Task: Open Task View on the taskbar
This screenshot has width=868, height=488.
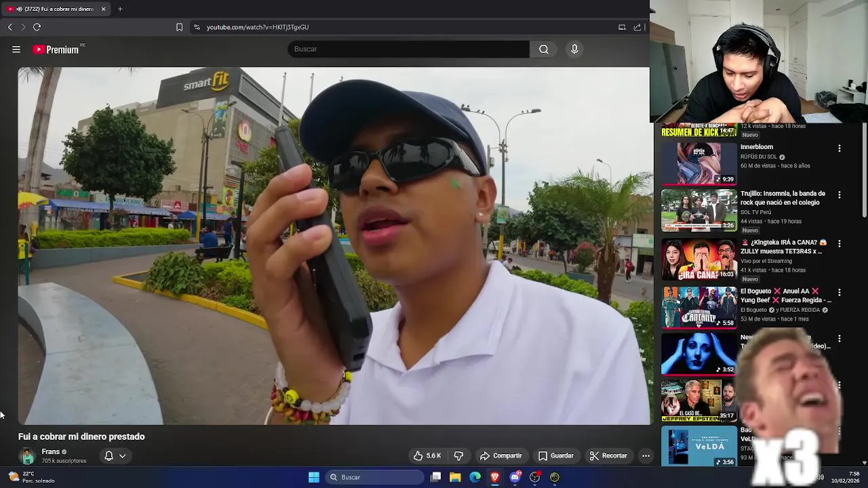Action: click(x=436, y=477)
